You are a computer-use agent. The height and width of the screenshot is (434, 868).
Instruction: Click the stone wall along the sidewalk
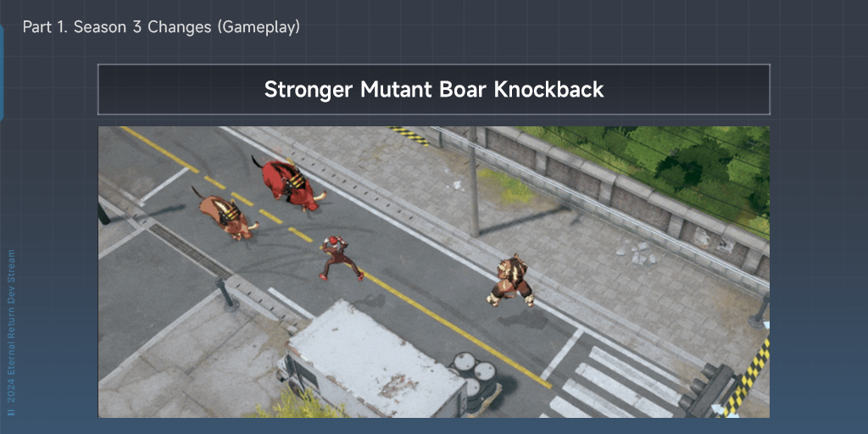609,194
